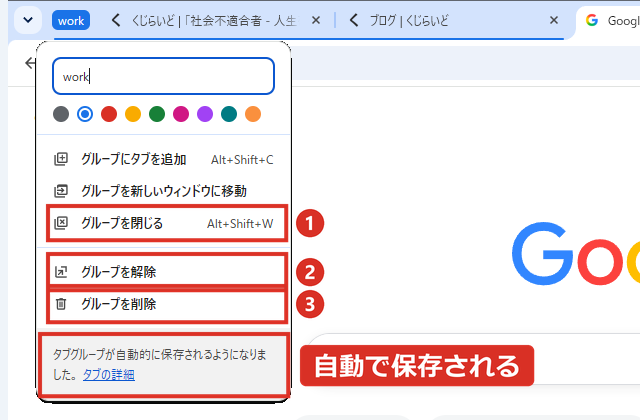This screenshot has height=420, width=640.
Task: Click the favicon of the ブログ tab
Action: [x=354, y=20]
